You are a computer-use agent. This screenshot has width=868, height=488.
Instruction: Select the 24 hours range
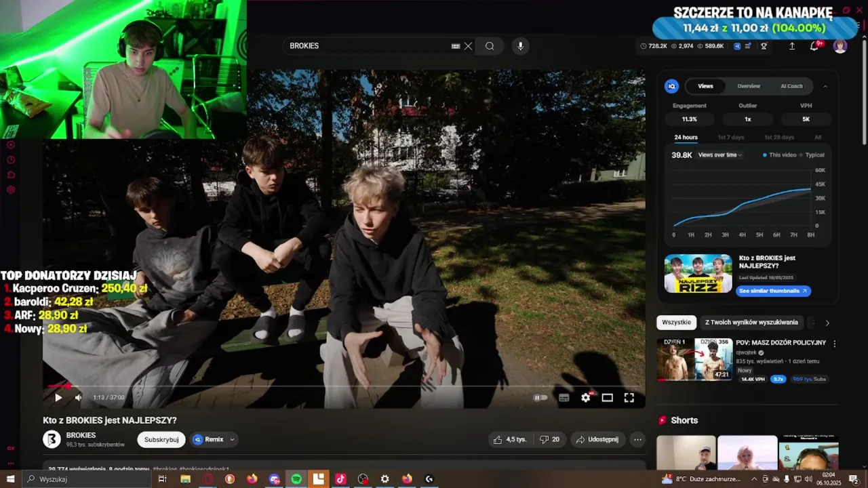coord(686,137)
